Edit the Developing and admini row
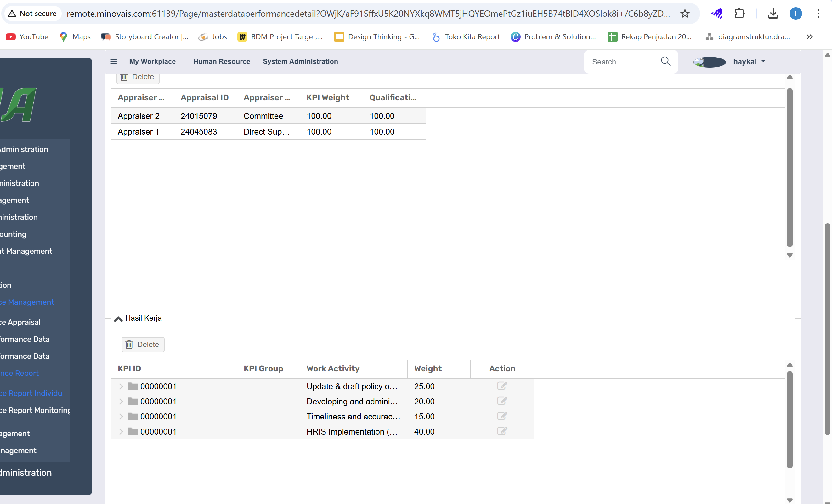The height and width of the screenshot is (504, 832). 502,401
